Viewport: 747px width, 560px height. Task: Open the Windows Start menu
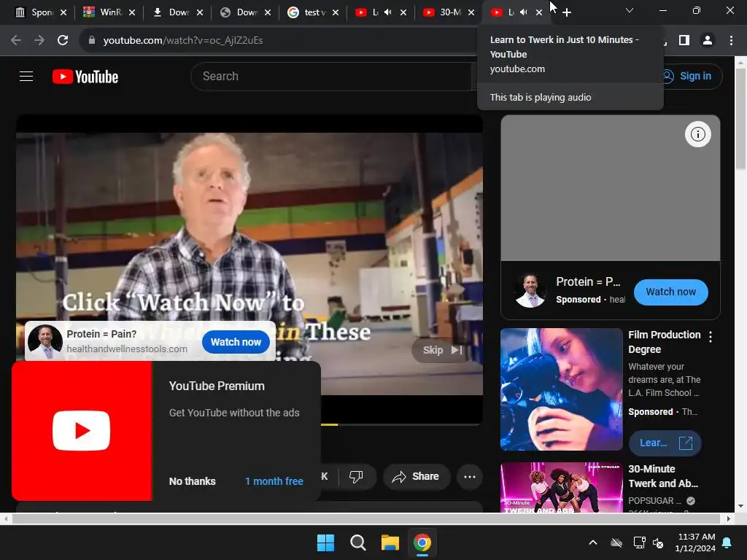[x=326, y=542]
